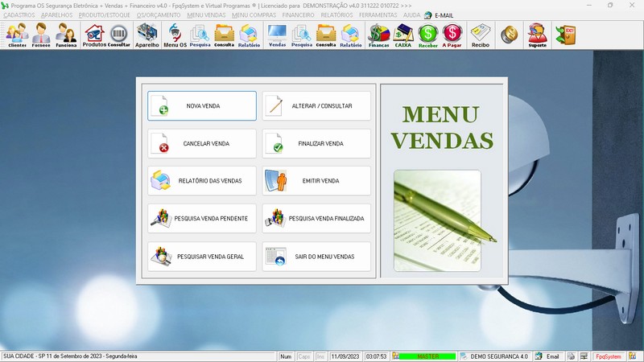Click the Exit door toolbar icon
Viewport: 644px width, 362px height.
(566, 35)
